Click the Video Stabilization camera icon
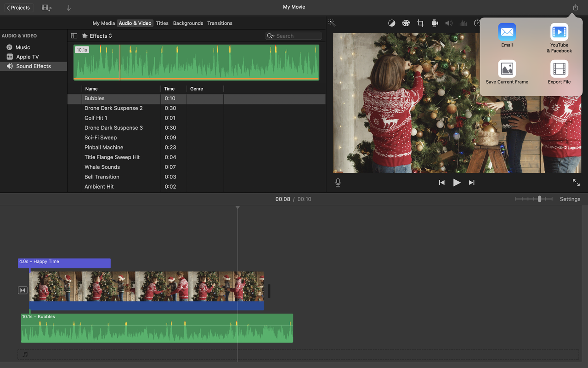Image resolution: width=588 pixels, height=368 pixels. (x=434, y=23)
